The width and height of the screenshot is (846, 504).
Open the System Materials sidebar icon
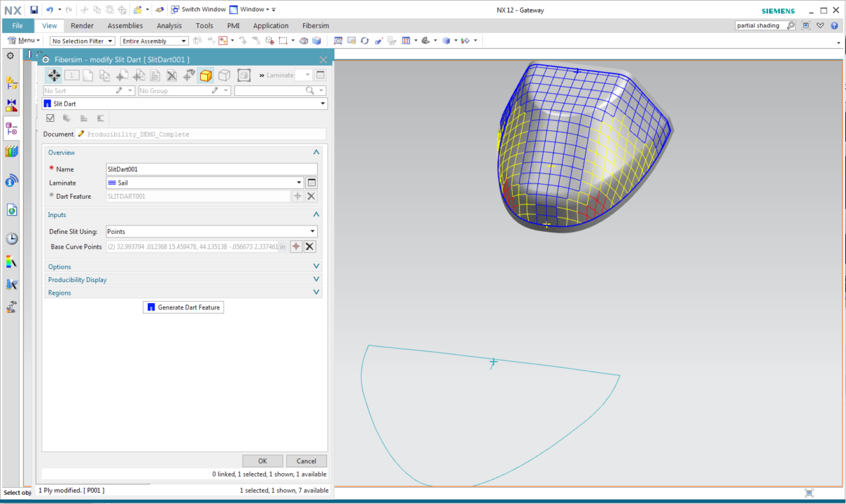coord(11,262)
